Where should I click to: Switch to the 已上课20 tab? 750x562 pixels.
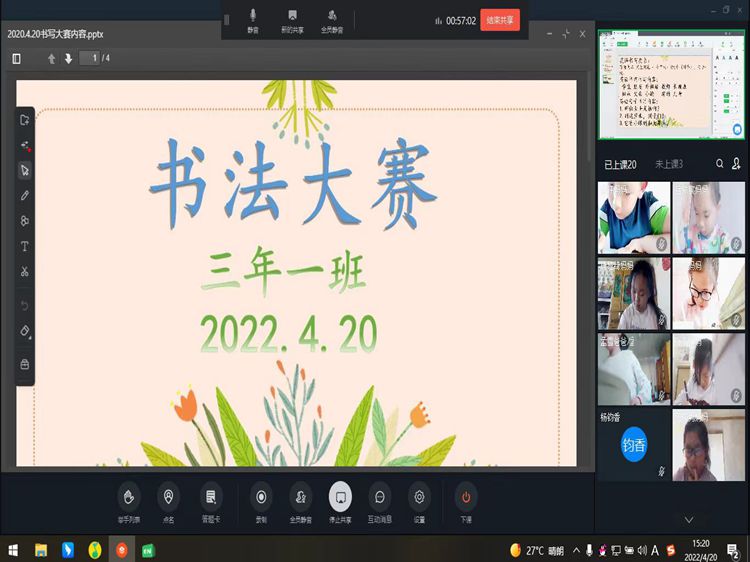621,164
